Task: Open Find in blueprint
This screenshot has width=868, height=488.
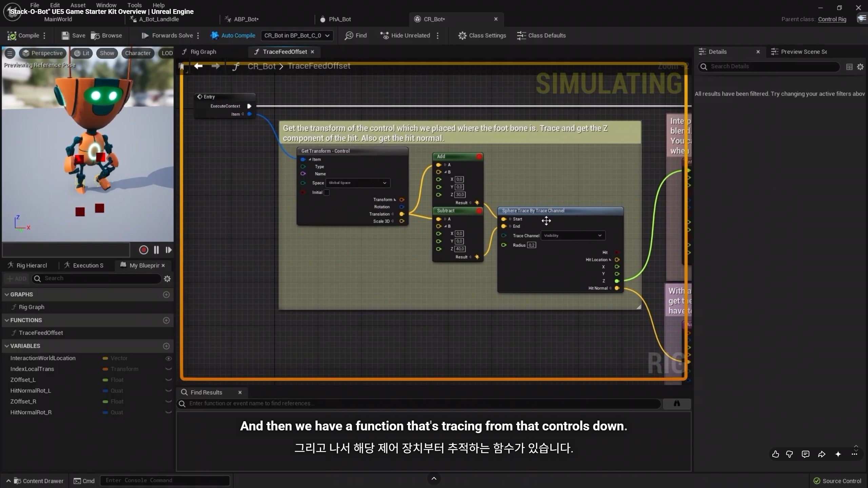Action: pos(356,36)
